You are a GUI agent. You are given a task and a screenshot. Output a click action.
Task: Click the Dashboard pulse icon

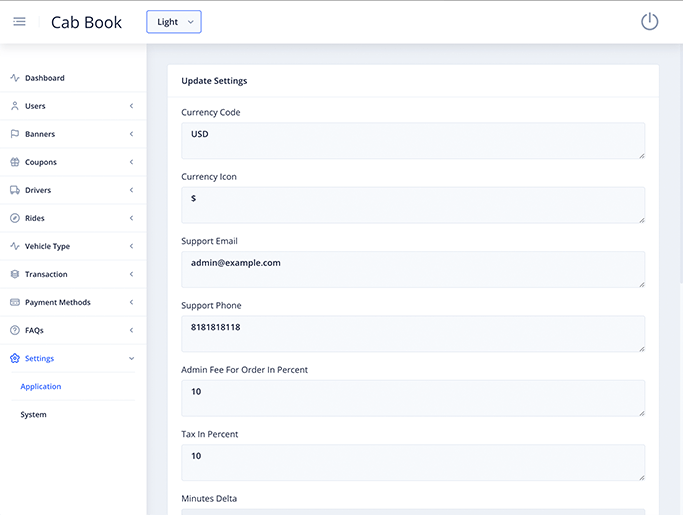(15, 78)
